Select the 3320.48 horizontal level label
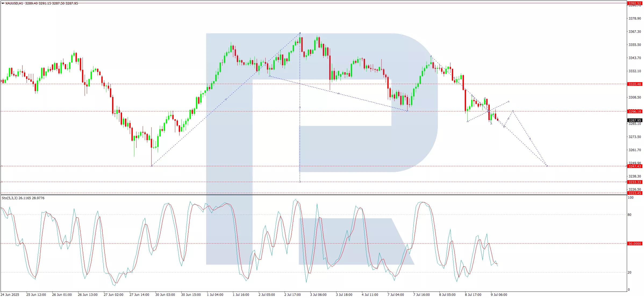Viewport: 644px width, 298px height. (635, 84)
